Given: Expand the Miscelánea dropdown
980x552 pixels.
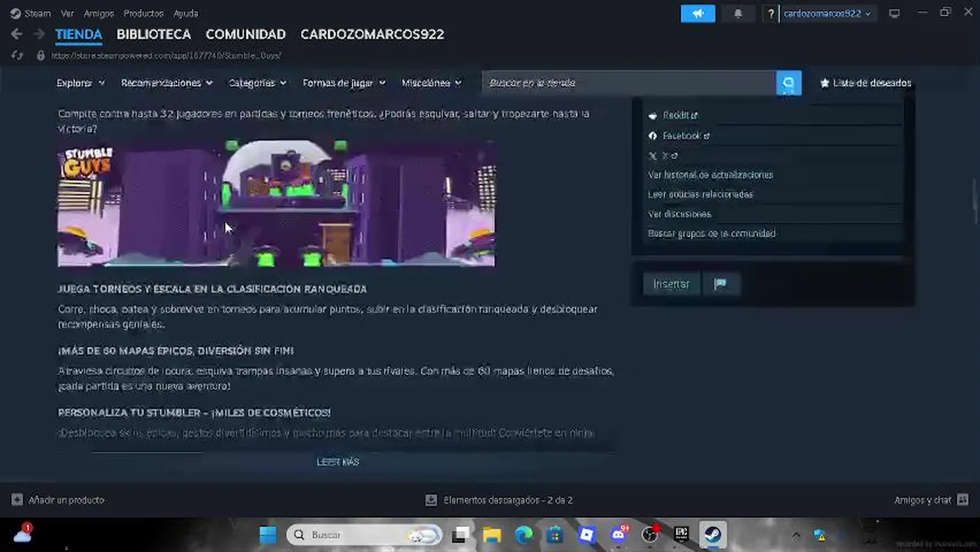Looking at the screenshot, I should [432, 83].
